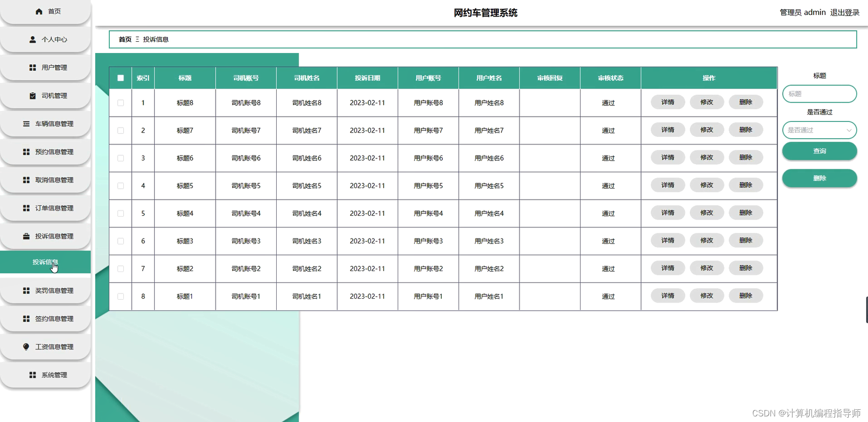Screen dimensions: 868x422
Task: Click 修改 for row 标题6
Action: pos(707,158)
